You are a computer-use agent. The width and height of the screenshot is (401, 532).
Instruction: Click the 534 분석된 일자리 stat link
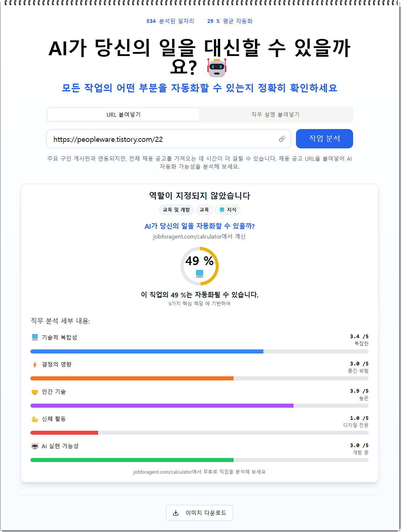click(171, 21)
